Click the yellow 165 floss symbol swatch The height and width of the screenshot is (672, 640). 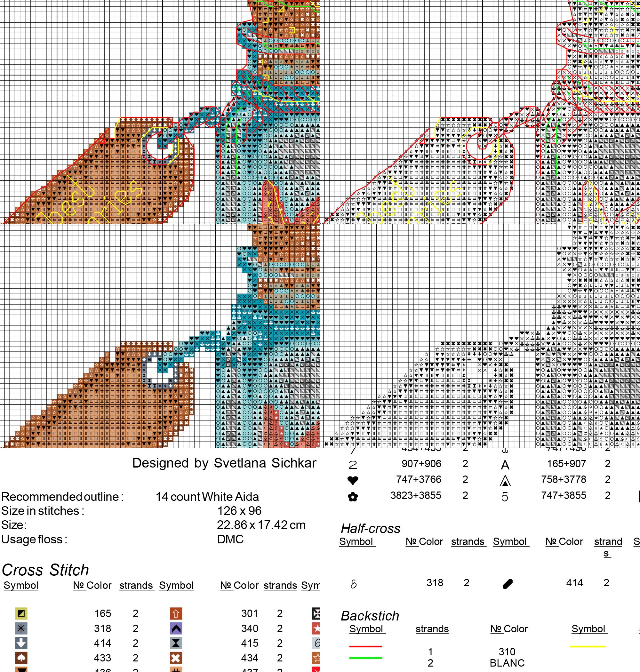21,614
